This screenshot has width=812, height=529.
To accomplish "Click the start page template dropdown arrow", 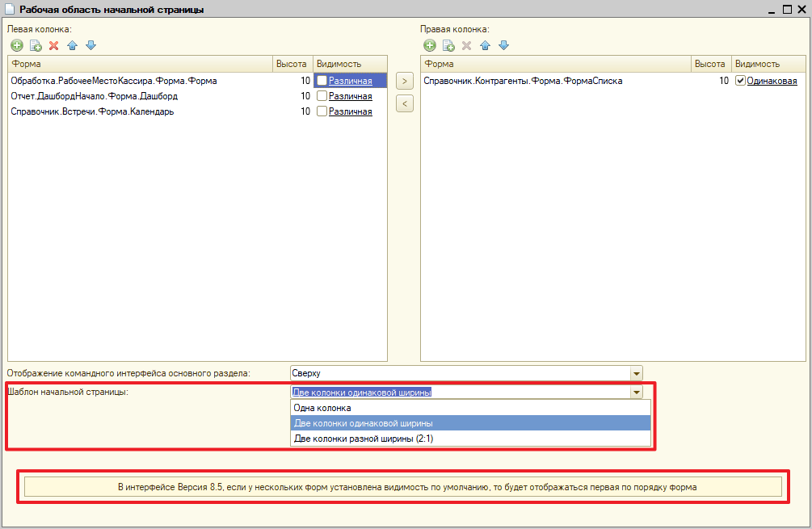I will click(637, 393).
